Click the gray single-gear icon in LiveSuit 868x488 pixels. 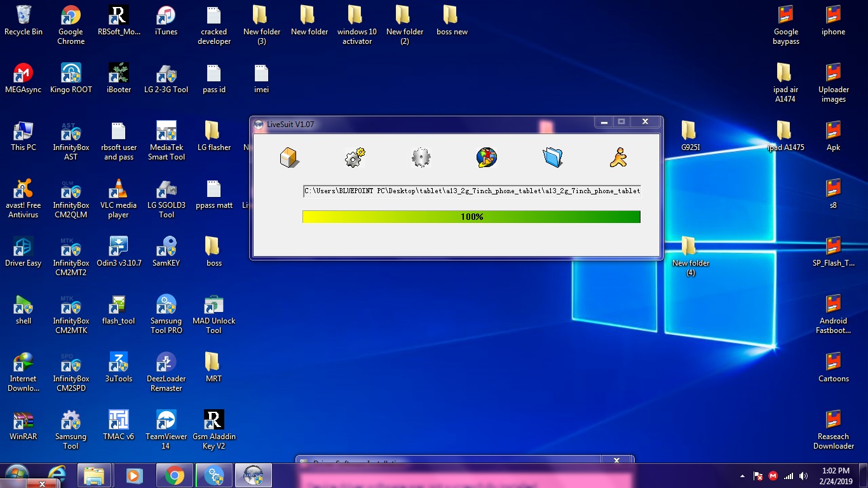pos(421,157)
